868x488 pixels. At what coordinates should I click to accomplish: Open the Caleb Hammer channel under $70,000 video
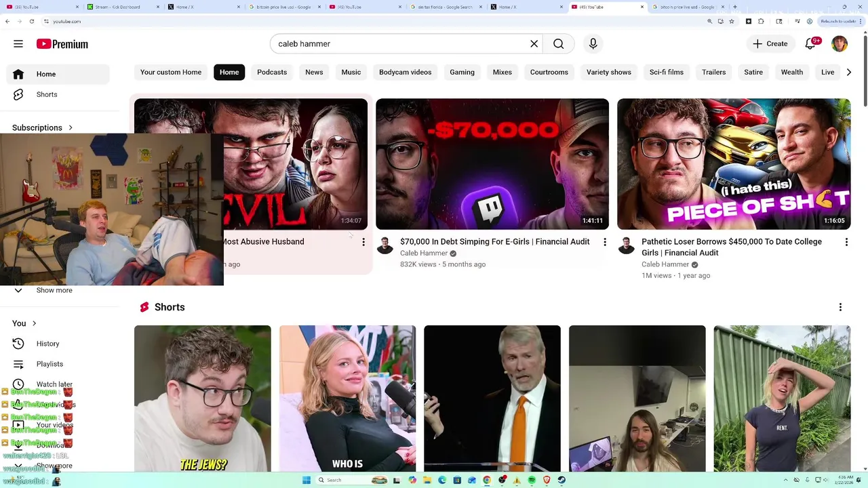pyautogui.click(x=424, y=253)
